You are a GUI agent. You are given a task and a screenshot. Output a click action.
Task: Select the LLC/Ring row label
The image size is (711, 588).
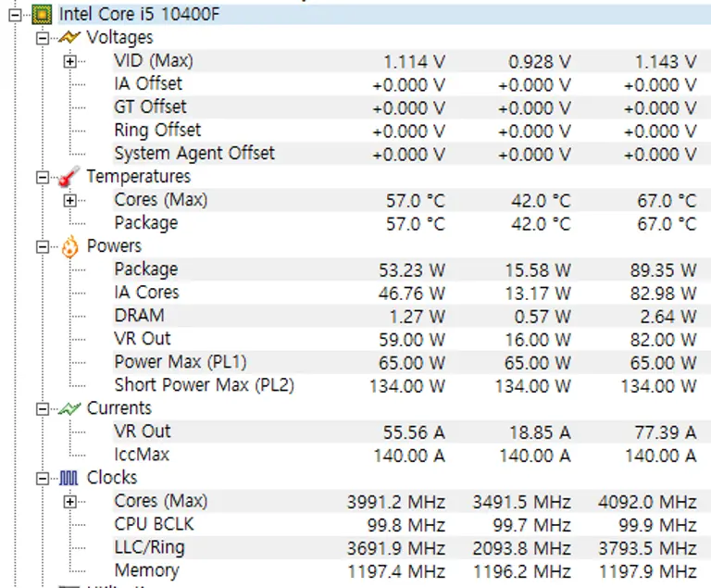149,547
